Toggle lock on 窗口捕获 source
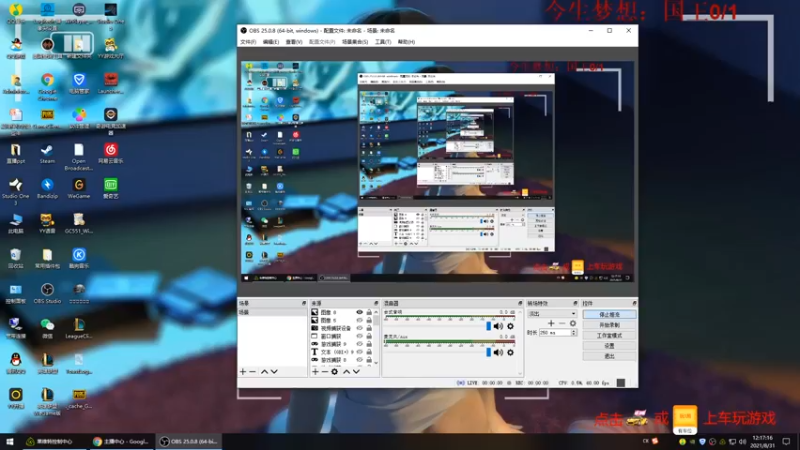This screenshot has width=800, height=450. [x=369, y=336]
